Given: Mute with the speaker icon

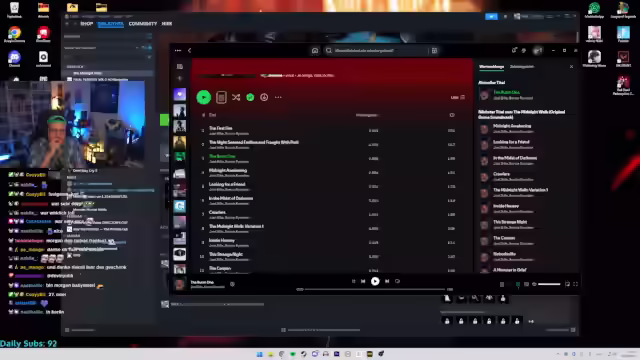Looking at the screenshot, I should (534, 284).
